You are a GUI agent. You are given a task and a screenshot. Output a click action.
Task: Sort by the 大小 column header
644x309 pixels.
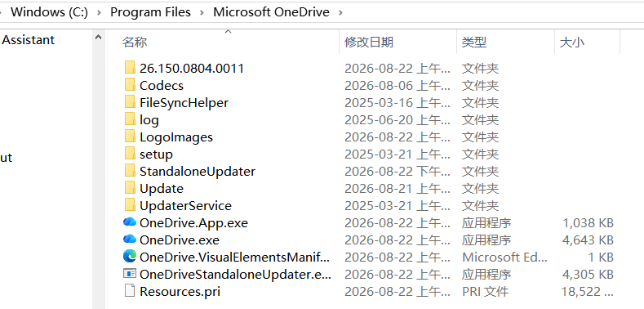click(572, 42)
